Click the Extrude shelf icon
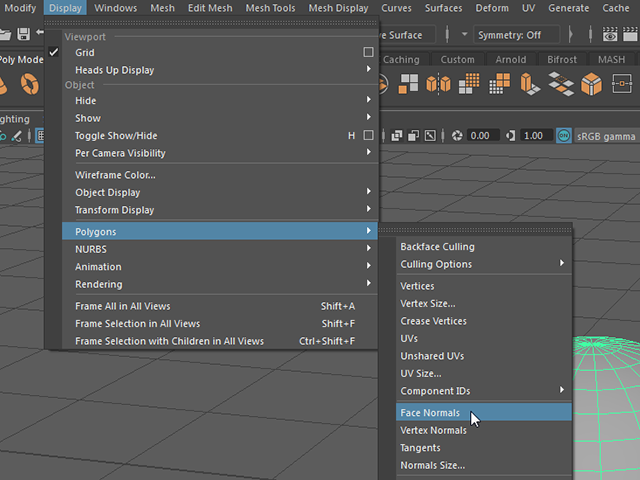 tap(530, 84)
